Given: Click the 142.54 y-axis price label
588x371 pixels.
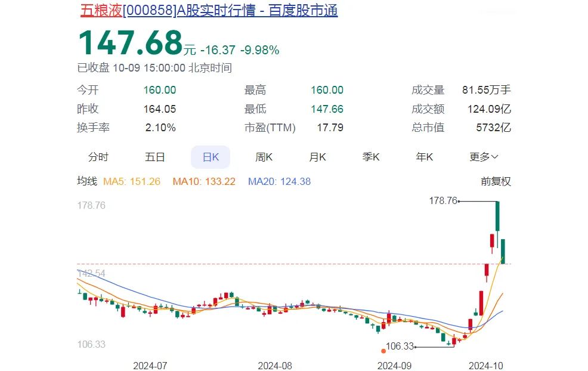Looking at the screenshot, I should click(91, 273).
